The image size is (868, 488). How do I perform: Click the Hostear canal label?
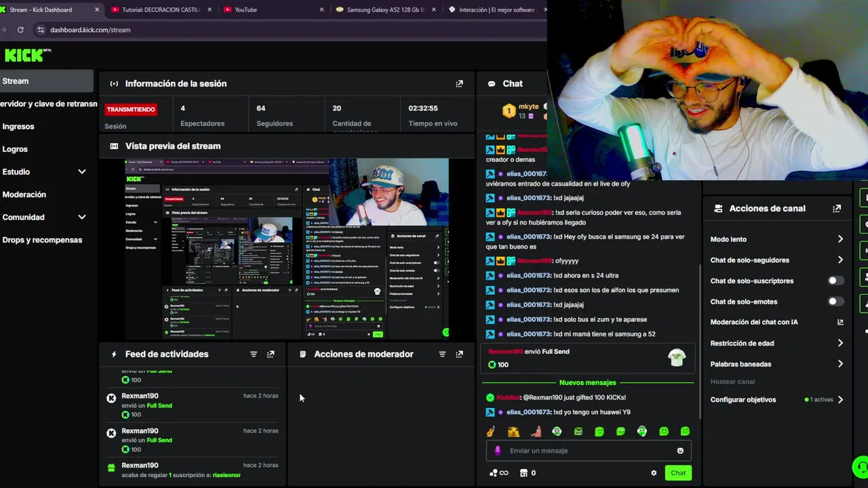[732, 382]
